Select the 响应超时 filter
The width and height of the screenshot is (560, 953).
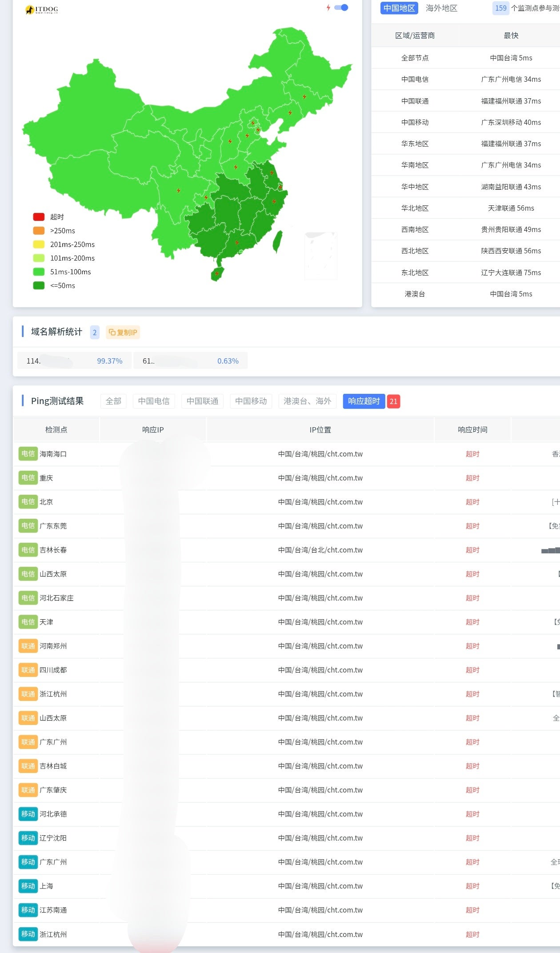click(x=364, y=401)
